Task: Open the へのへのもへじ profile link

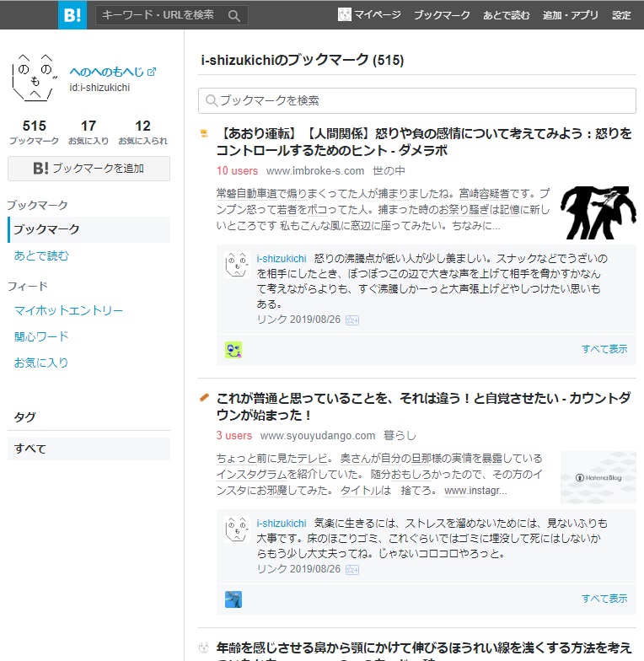Action: pos(106,73)
